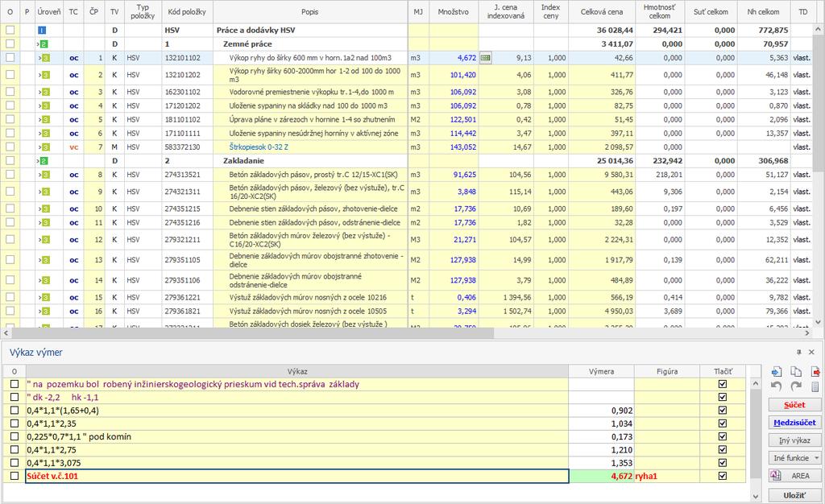The height and width of the screenshot is (504, 825).
Task: Click the level 3 icon in row 171201202
Action: click(46, 105)
